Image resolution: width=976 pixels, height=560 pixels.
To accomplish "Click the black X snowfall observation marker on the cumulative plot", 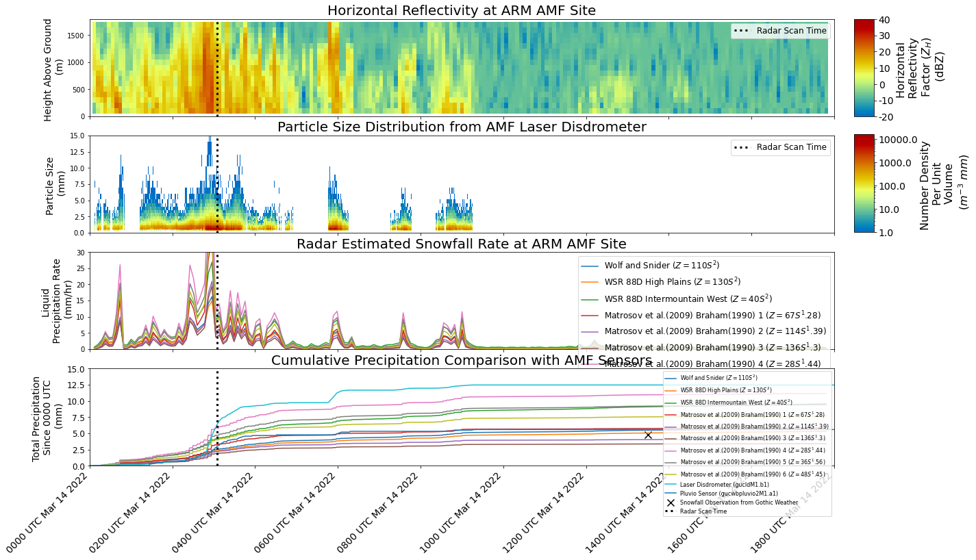I will tap(648, 435).
